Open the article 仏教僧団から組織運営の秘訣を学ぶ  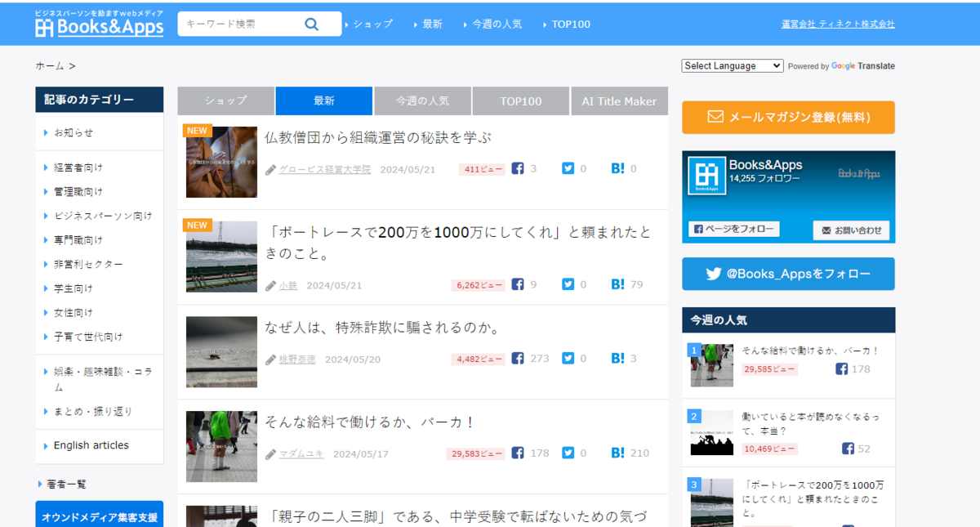click(x=378, y=137)
